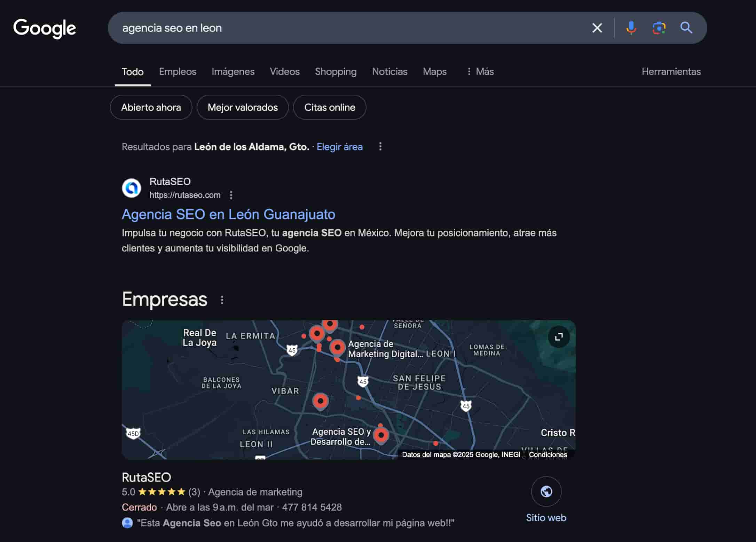Switch to the Todo tab

pyautogui.click(x=133, y=72)
